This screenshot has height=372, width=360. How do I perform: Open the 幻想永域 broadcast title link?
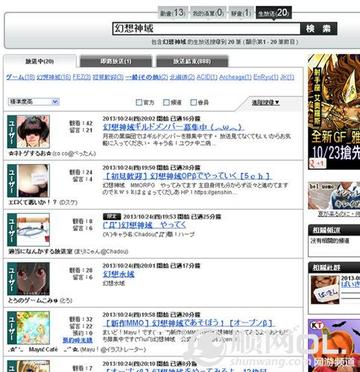[119, 274]
